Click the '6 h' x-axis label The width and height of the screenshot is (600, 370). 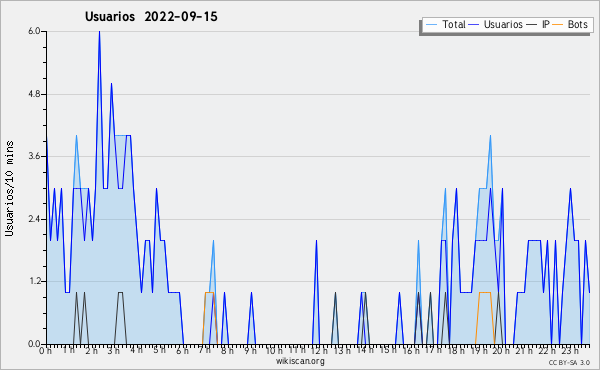[x=182, y=350]
